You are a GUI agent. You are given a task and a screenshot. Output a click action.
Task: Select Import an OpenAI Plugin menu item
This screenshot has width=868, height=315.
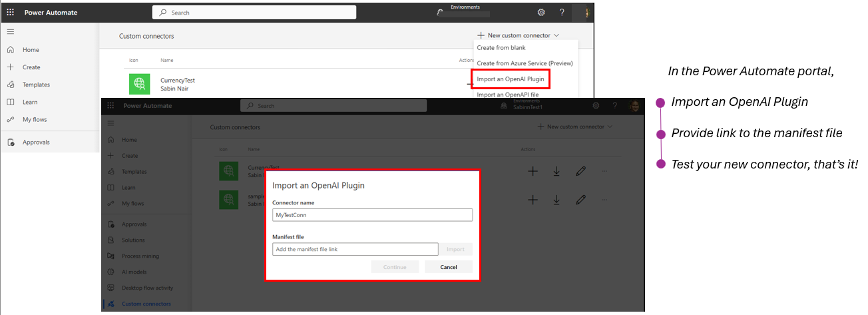click(x=511, y=79)
